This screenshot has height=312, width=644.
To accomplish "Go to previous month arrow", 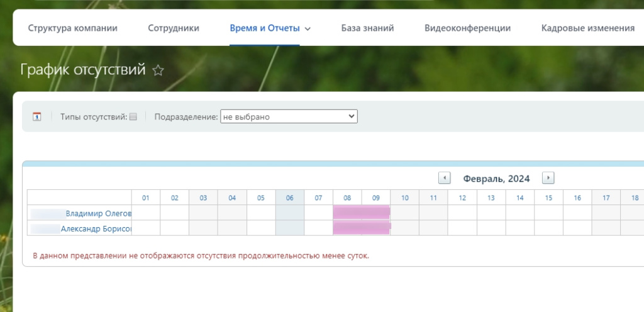I will pos(444,178).
